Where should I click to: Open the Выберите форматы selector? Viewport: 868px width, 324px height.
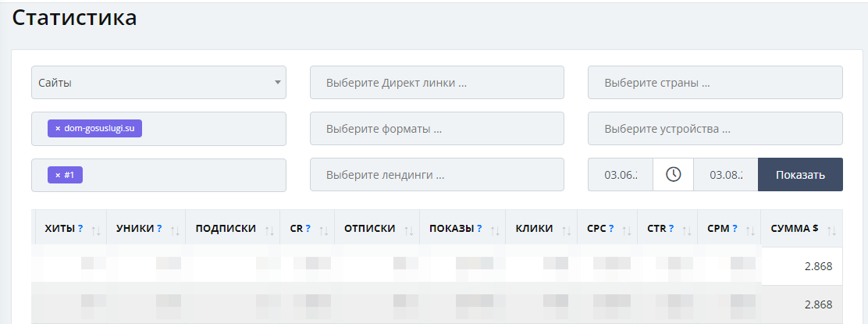pos(436,128)
